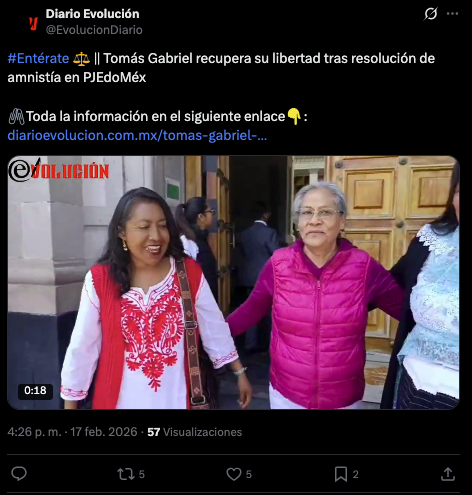View the 57 Visualizaciones count

pyautogui.click(x=195, y=432)
